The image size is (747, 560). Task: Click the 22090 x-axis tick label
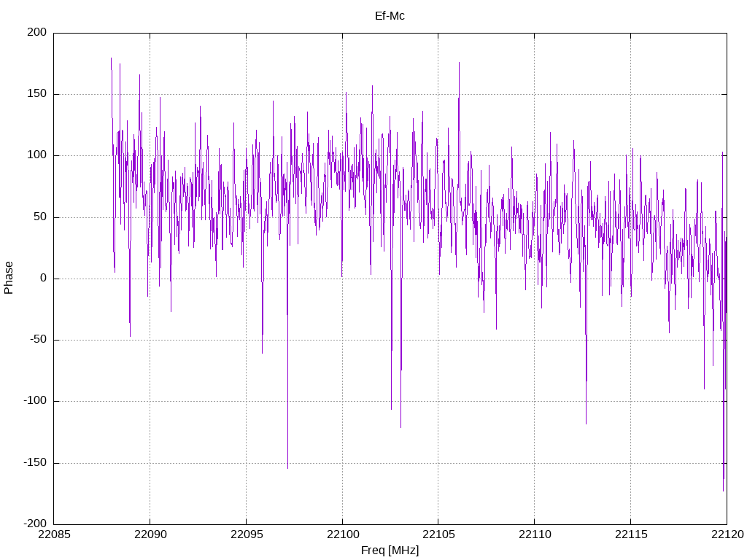(150, 534)
